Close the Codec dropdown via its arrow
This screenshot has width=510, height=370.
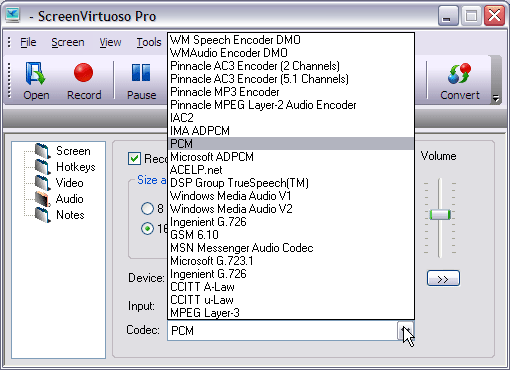(405, 331)
